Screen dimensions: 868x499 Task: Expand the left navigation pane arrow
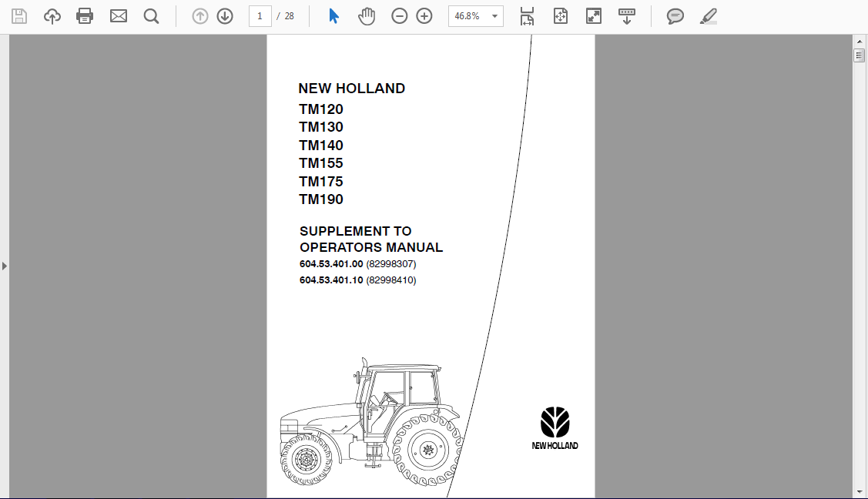5,266
